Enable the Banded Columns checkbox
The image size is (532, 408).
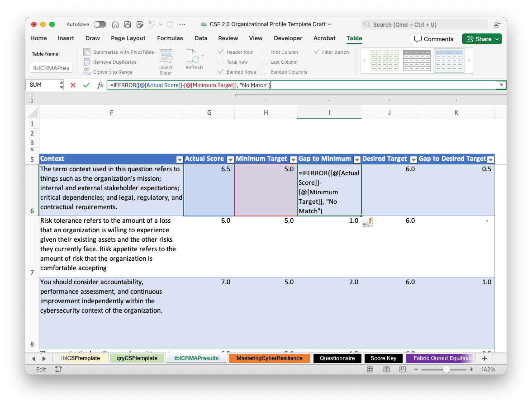[x=264, y=72]
